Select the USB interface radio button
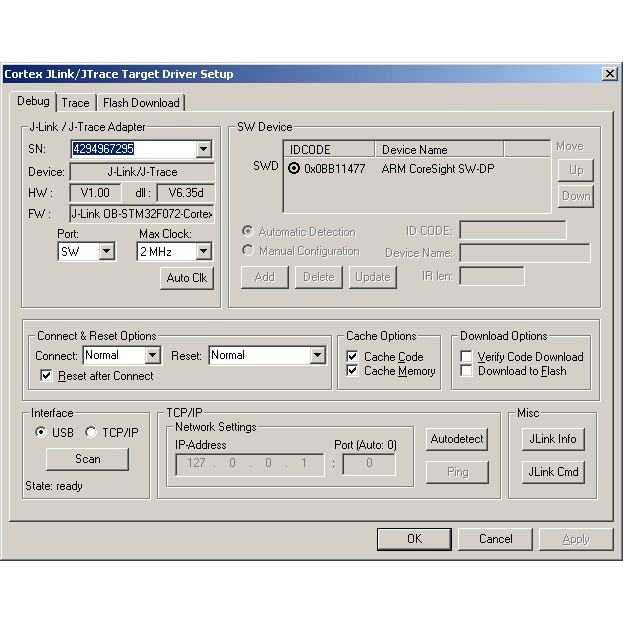Screen dimensions: 623x623 coord(41,432)
